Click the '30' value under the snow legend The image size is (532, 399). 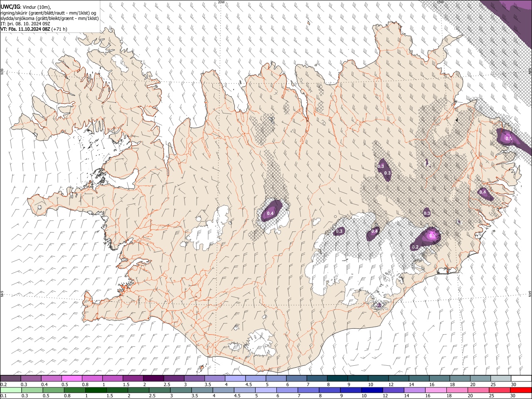click(514, 384)
